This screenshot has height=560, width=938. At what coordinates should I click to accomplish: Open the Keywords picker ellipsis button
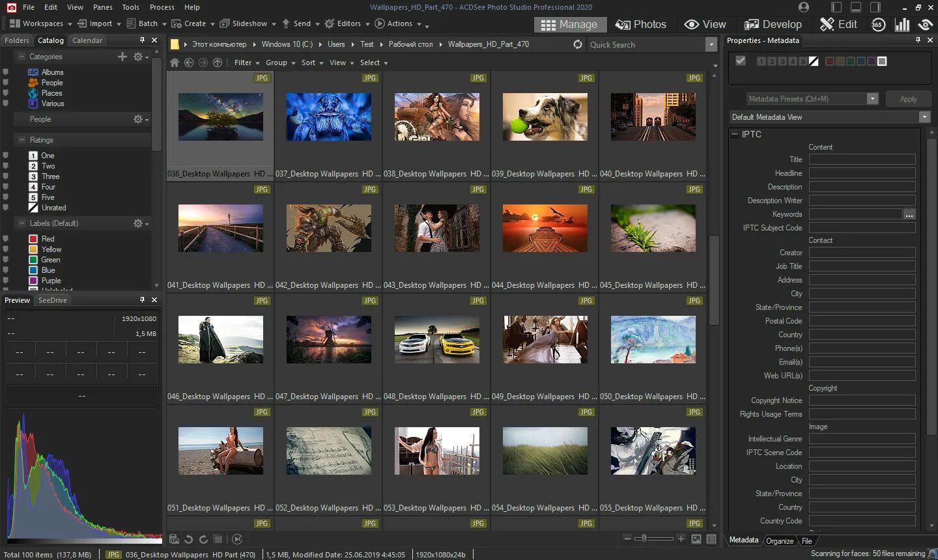909,214
